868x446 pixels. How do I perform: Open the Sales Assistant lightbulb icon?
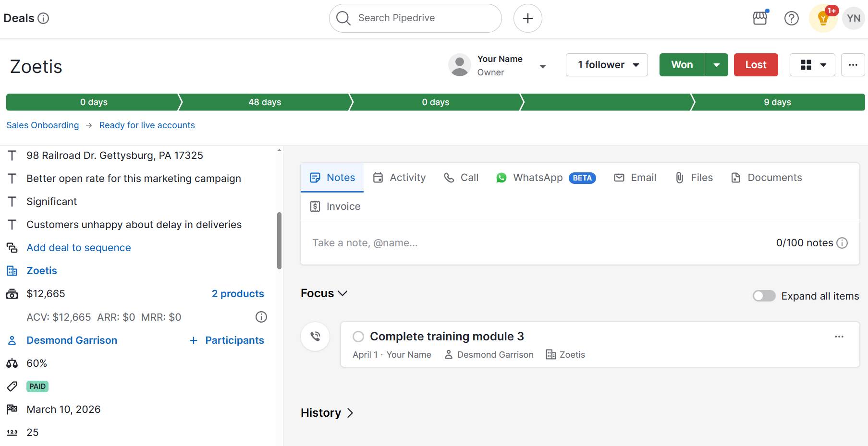point(823,18)
